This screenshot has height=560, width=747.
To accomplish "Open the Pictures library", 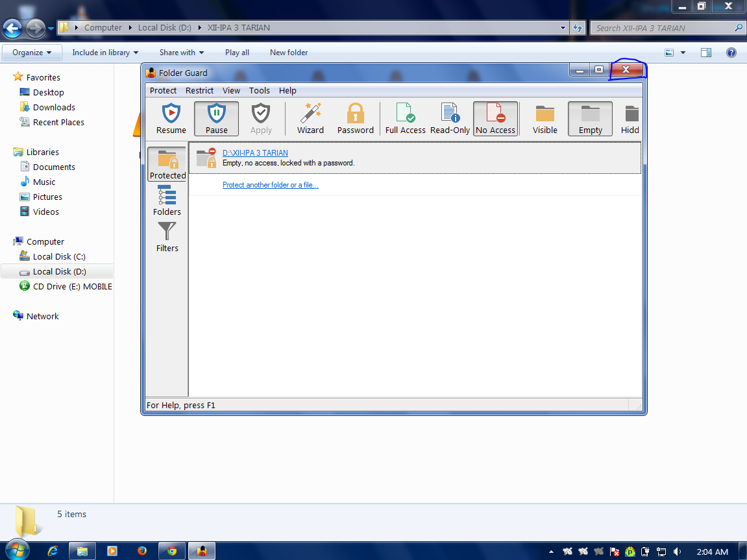I will (47, 197).
